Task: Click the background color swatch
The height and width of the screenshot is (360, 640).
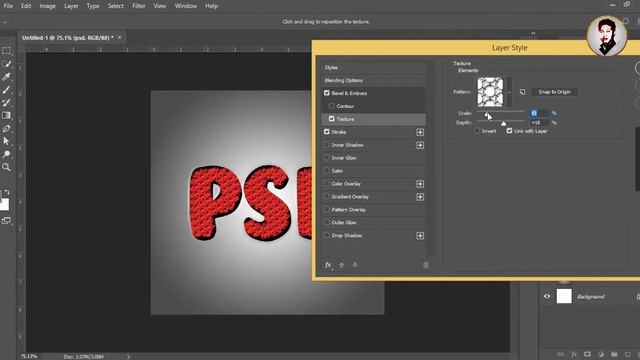Action: [4, 204]
